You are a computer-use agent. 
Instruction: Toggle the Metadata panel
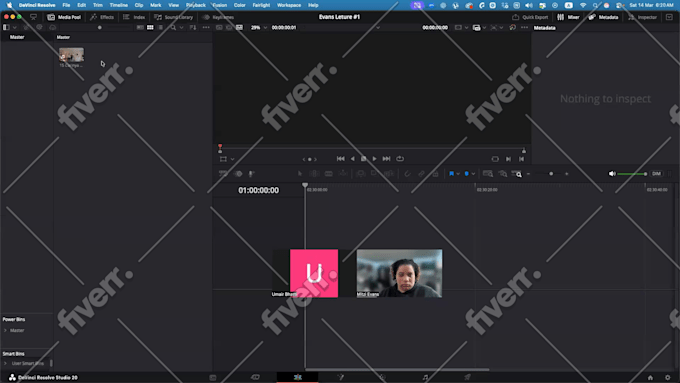coord(603,17)
